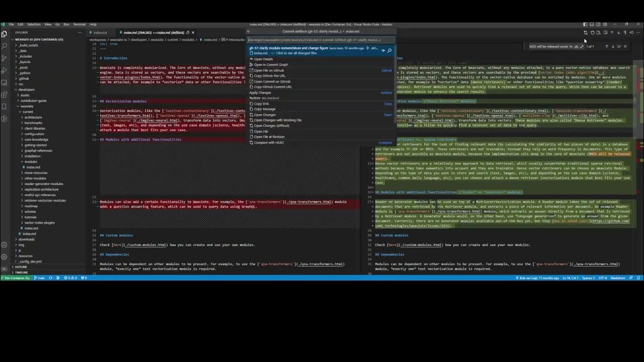Click errors and warnings count in status bar
This screenshot has width=644, height=362.
(x=70, y=278)
